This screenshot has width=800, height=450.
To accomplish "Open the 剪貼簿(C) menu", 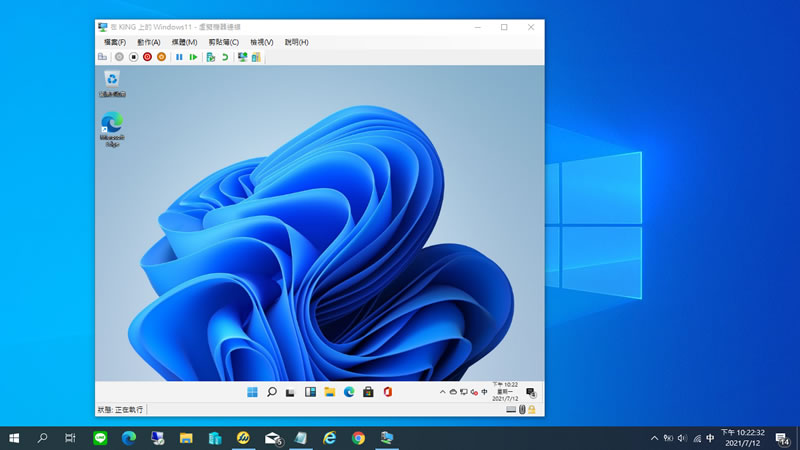I will 223,42.
